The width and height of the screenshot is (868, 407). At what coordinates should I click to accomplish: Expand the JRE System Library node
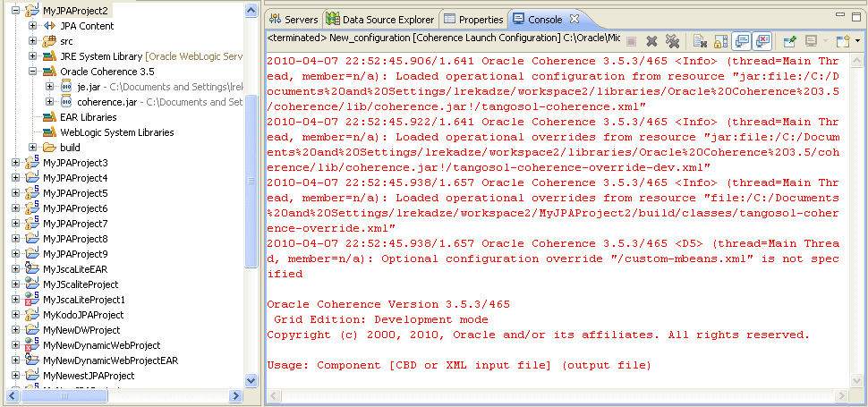point(32,56)
